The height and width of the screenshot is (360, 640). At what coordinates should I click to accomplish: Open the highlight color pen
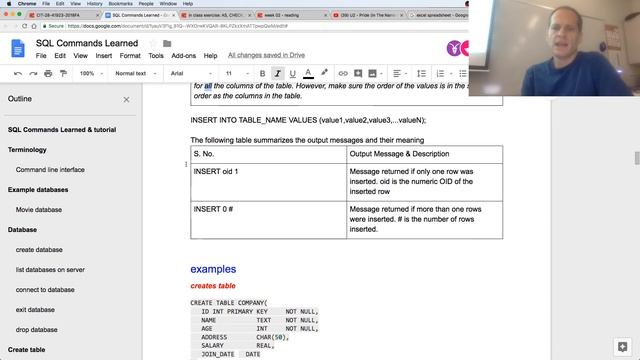(324, 73)
